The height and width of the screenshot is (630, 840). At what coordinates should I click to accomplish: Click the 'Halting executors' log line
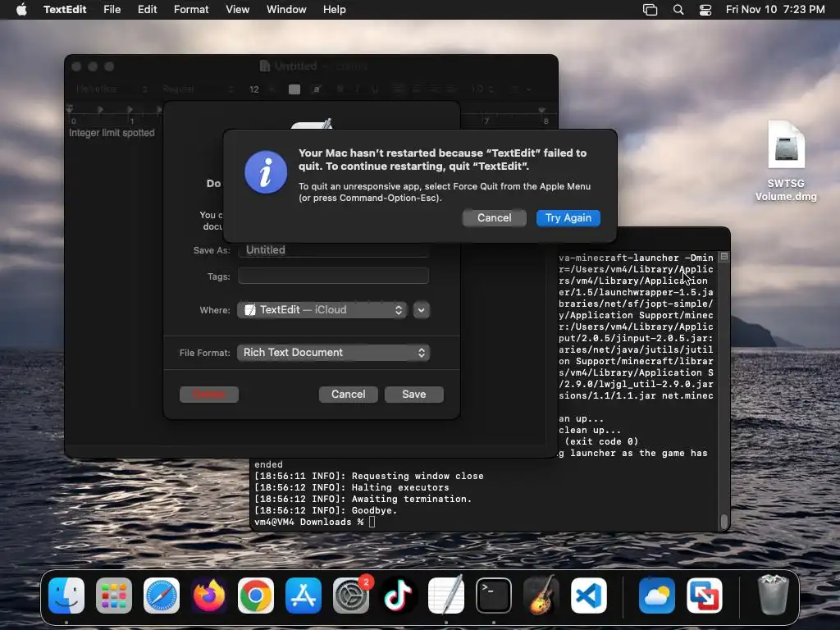351,487
